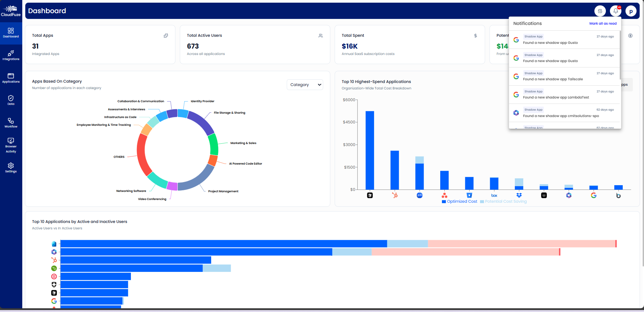Image resolution: width=644 pixels, height=312 pixels.
Task: Click the calendar icon in header
Action: click(x=600, y=11)
